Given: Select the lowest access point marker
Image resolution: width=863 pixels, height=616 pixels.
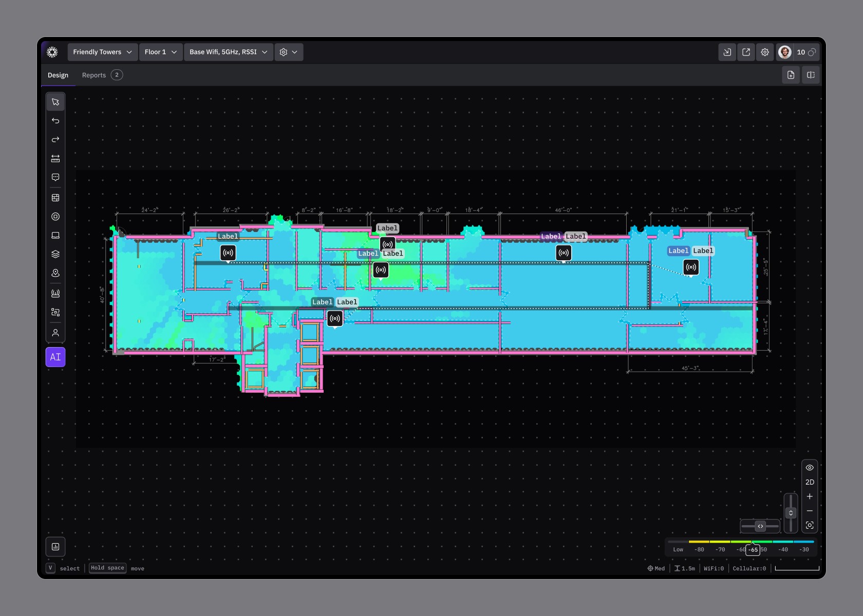Looking at the screenshot, I should (x=335, y=318).
